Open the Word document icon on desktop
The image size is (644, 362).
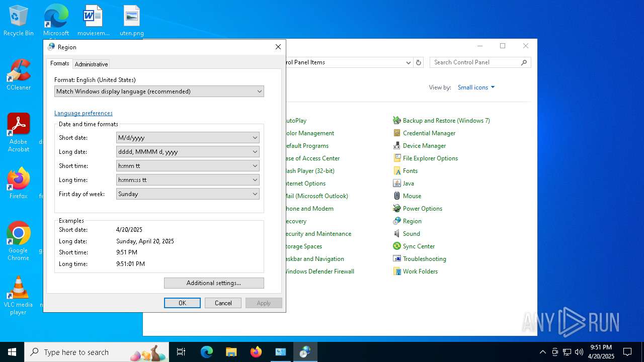[93, 21]
